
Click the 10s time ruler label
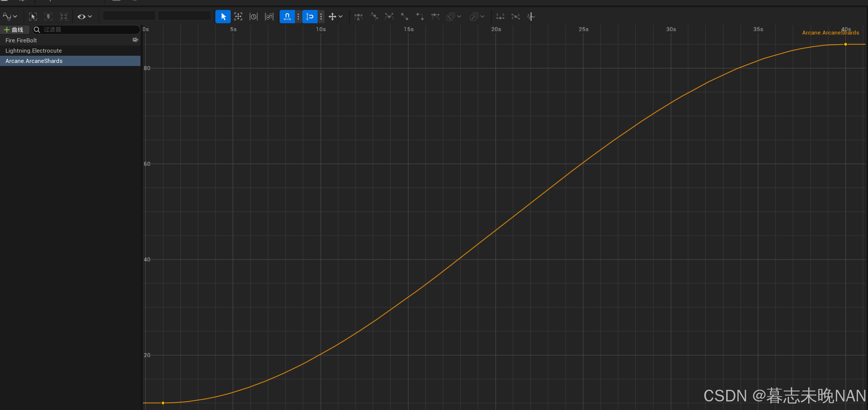pyautogui.click(x=321, y=29)
